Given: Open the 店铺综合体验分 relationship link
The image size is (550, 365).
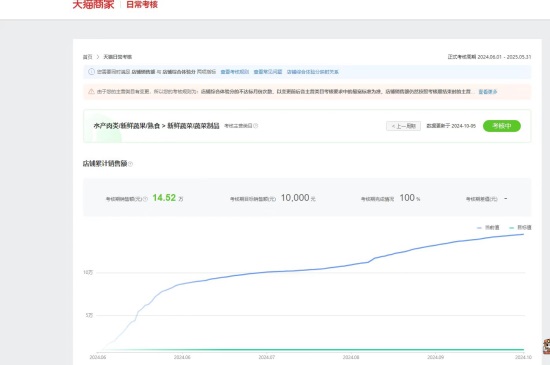Looking at the screenshot, I should click(313, 72).
